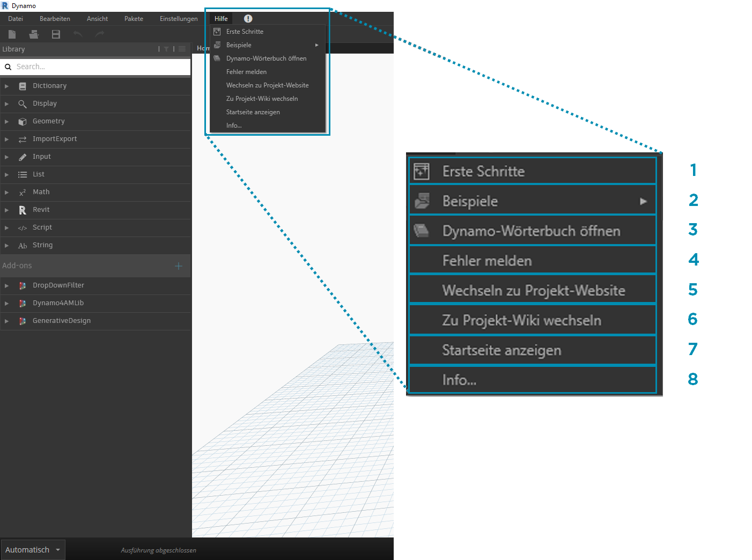Screen dimensions: 752x560
Task: Expand the Revit library category arrow
Action: [x=6, y=210]
